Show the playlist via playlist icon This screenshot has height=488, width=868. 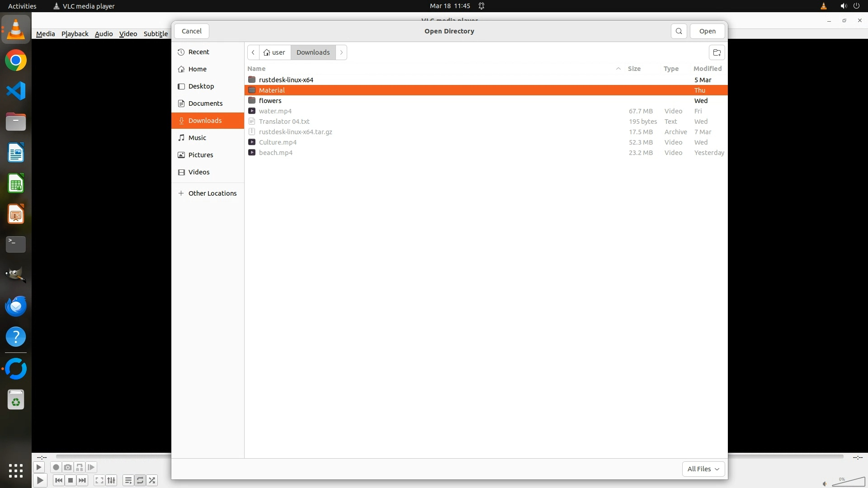tap(128, 480)
